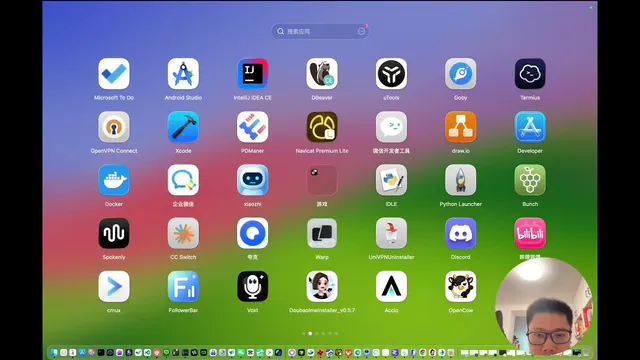Open Xcode
The height and width of the screenshot is (360, 640).
(x=183, y=127)
